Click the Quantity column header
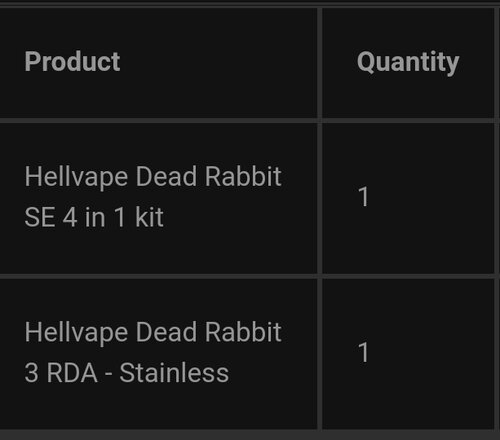 point(408,63)
